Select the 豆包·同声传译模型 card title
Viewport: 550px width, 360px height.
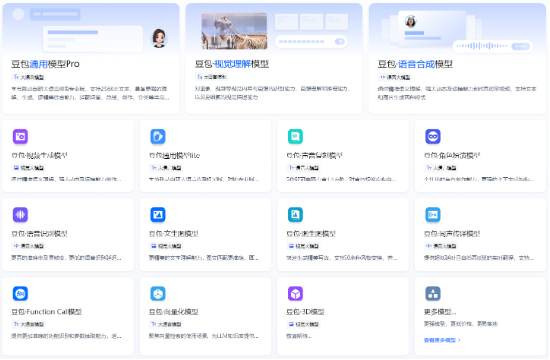pyautogui.click(x=452, y=233)
